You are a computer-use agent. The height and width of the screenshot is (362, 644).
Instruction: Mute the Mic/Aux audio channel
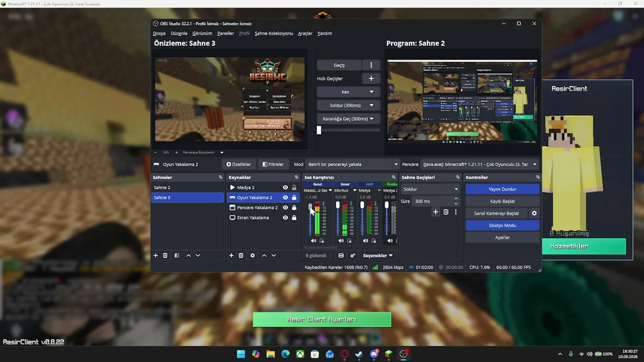[341, 241]
